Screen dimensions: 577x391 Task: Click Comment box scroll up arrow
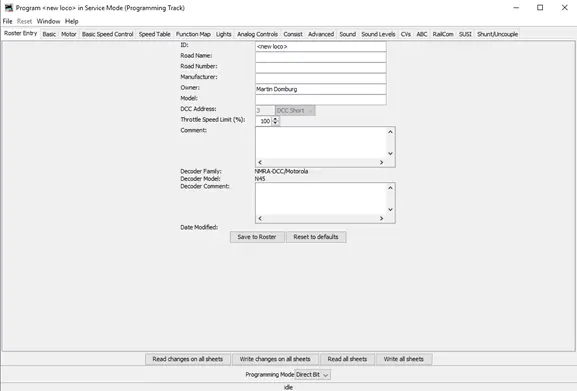tap(390, 132)
